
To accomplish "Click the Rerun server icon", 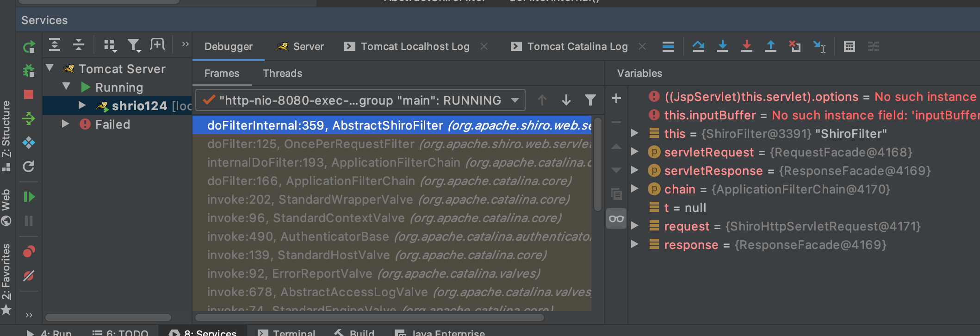I will tap(29, 47).
